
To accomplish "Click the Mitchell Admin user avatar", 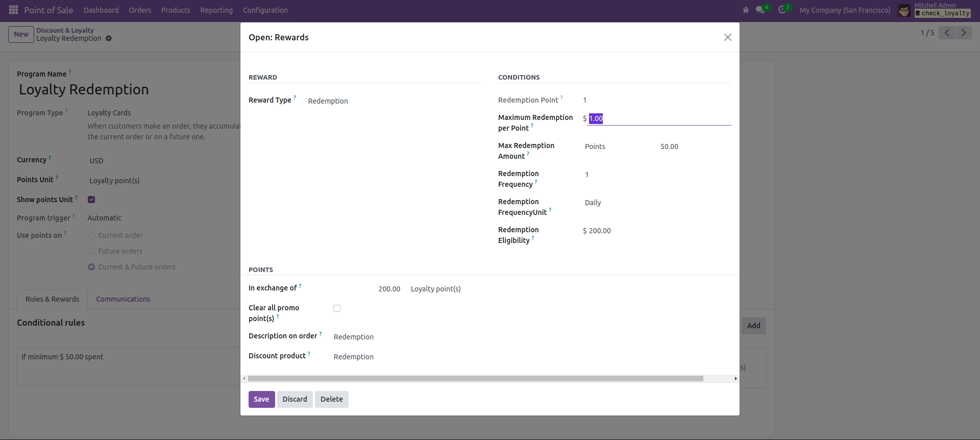I will coord(904,10).
